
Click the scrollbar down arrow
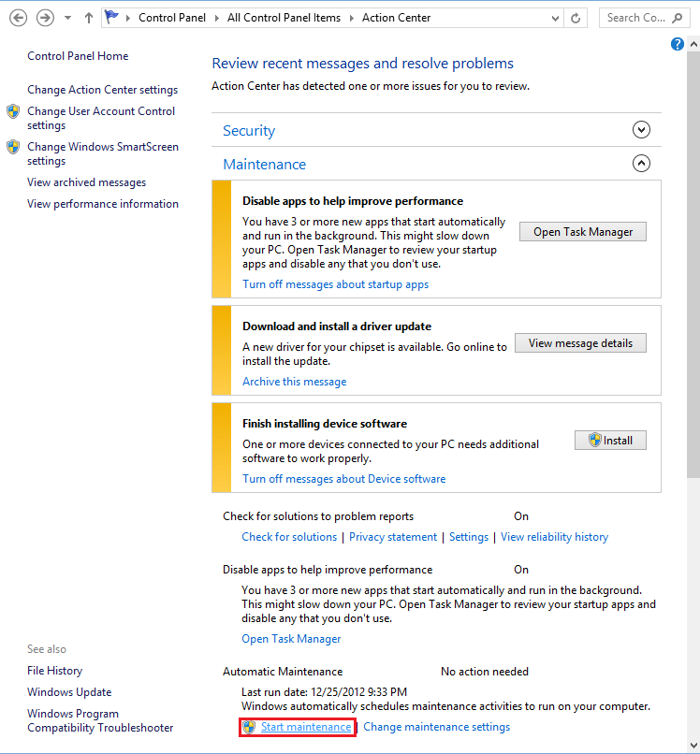point(693,746)
